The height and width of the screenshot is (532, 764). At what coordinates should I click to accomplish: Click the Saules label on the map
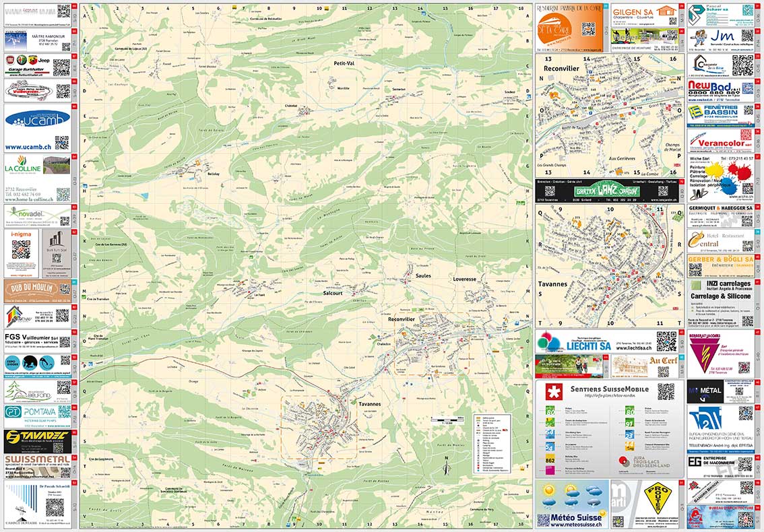[x=423, y=275]
